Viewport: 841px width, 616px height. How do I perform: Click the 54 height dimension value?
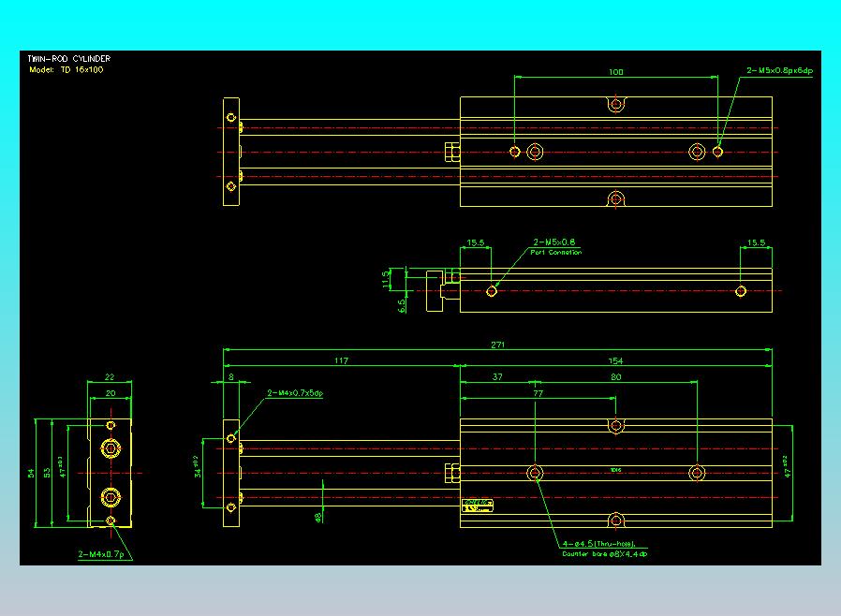[31, 473]
